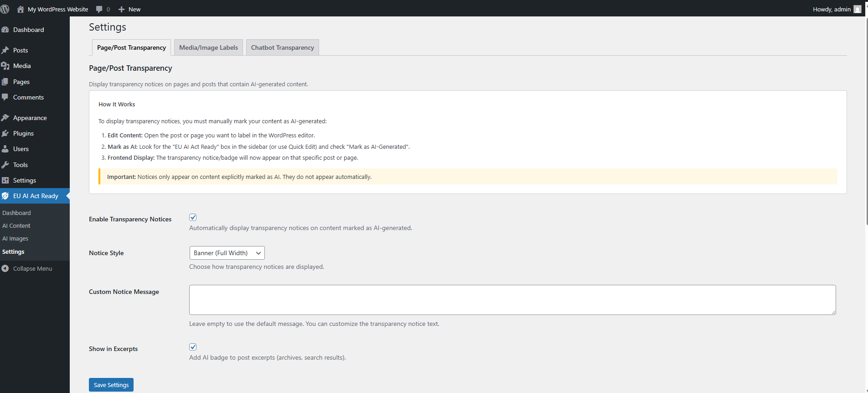Click the Save Settings button
The height and width of the screenshot is (393, 868).
coord(111,385)
